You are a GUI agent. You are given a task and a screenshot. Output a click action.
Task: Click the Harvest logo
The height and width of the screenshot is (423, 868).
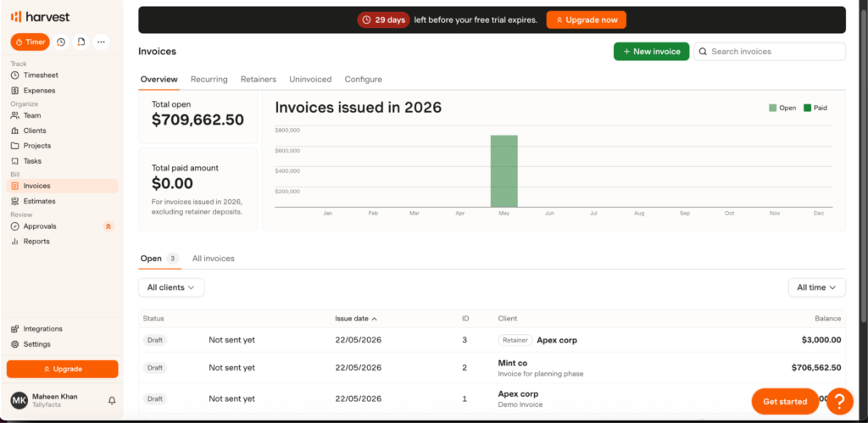(x=40, y=17)
